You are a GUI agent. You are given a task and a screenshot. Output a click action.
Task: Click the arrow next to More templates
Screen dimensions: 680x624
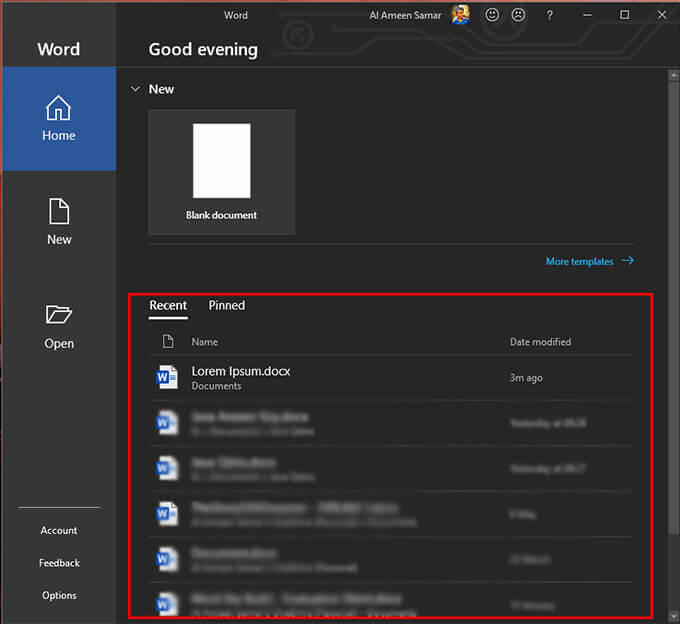click(x=628, y=261)
